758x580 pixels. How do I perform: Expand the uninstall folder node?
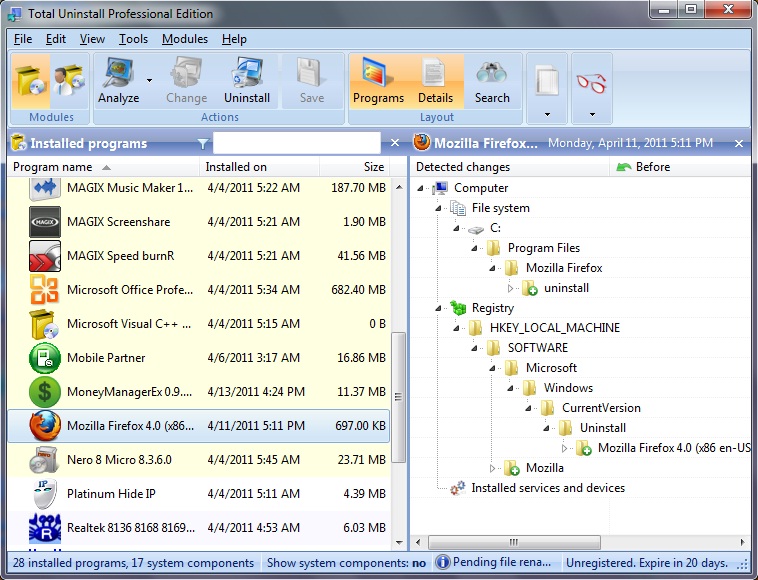[x=510, y=289]
